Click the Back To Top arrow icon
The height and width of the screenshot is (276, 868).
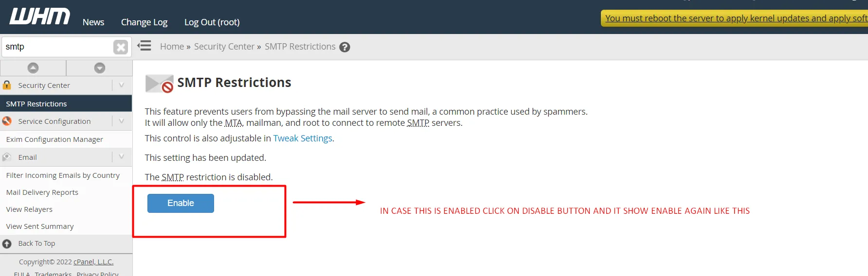click(7, 243)
